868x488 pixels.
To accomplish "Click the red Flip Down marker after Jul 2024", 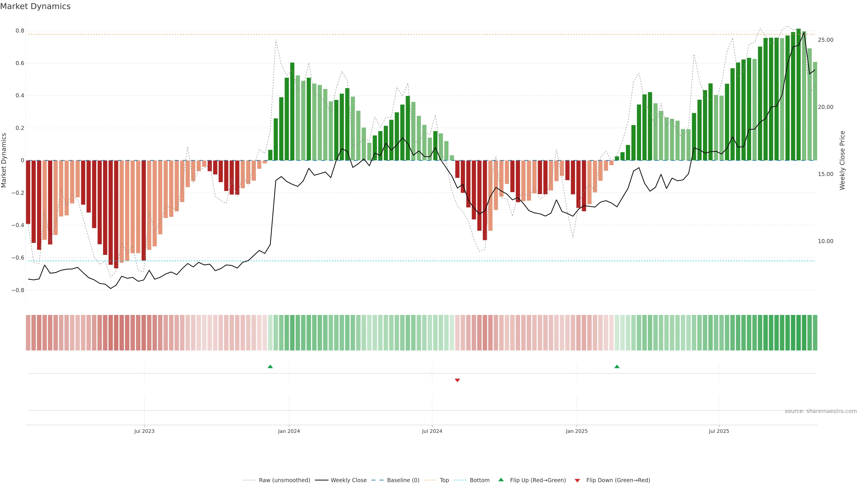I will tap(457, 380).
